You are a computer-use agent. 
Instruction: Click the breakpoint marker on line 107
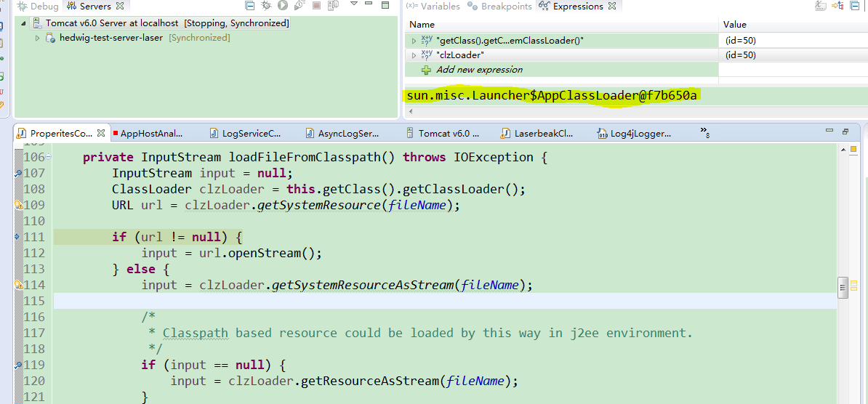[18, 173]
